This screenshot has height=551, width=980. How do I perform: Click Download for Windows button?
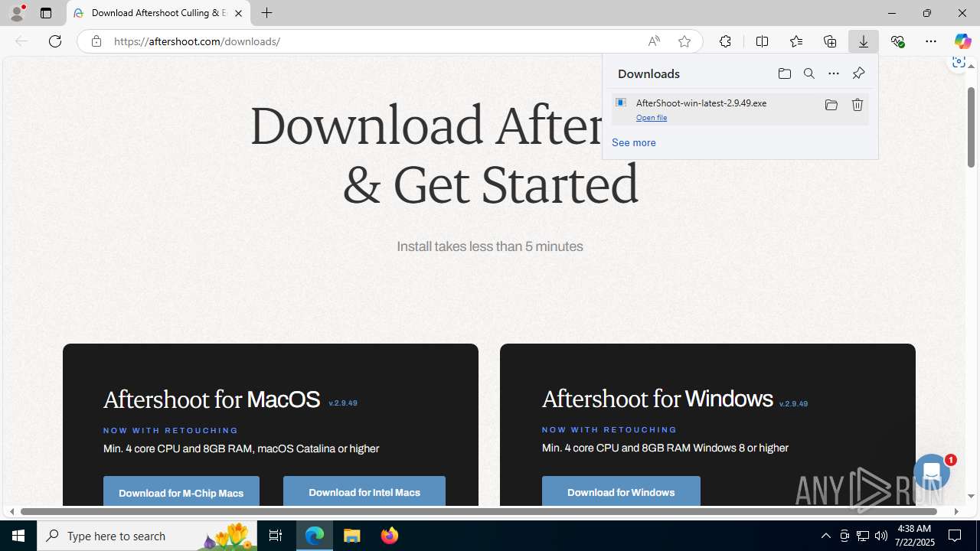click(x=621, y=492)
